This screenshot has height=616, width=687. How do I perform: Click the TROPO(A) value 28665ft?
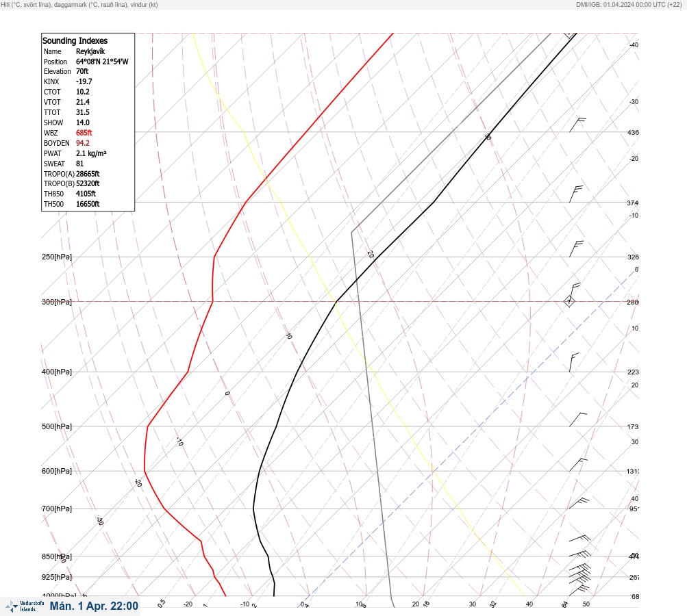click(x=88, y=174)
